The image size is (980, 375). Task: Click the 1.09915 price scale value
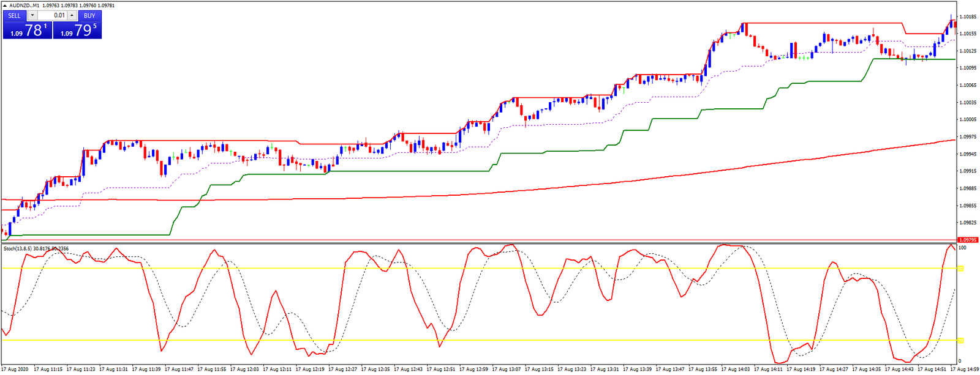point(968,171)
